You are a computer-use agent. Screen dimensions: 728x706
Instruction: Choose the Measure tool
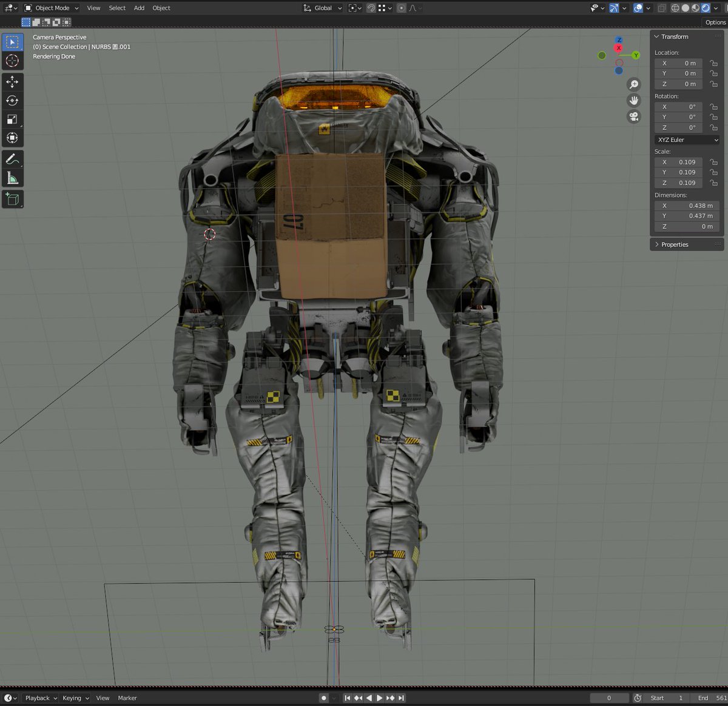tap(12, 178)
